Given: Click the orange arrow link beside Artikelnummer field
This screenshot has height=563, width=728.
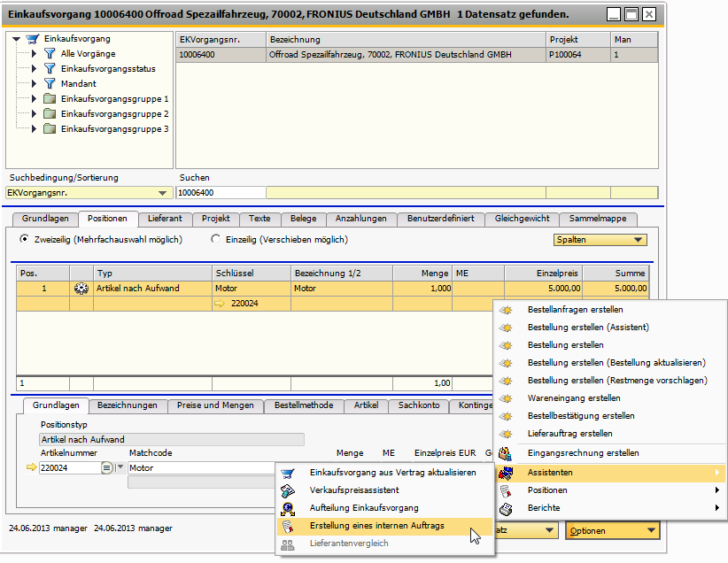Looking at the screenshot, I should click(x=32, y=467).
